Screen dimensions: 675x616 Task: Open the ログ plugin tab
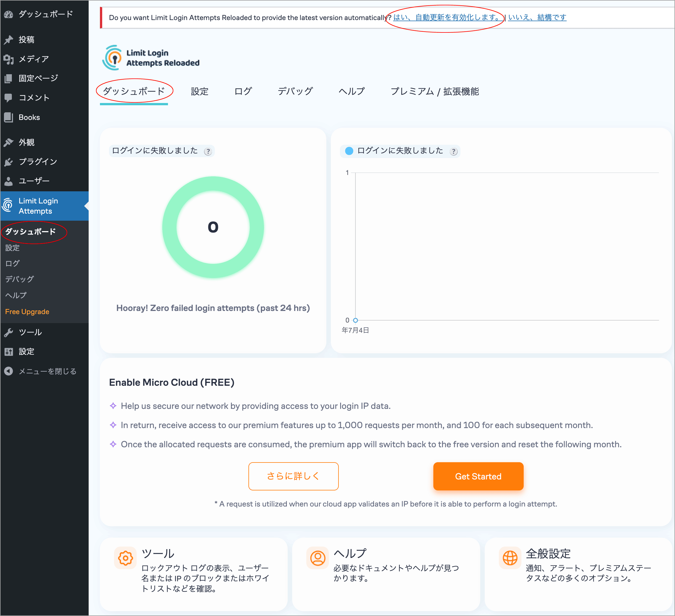(x=243, y=91)
